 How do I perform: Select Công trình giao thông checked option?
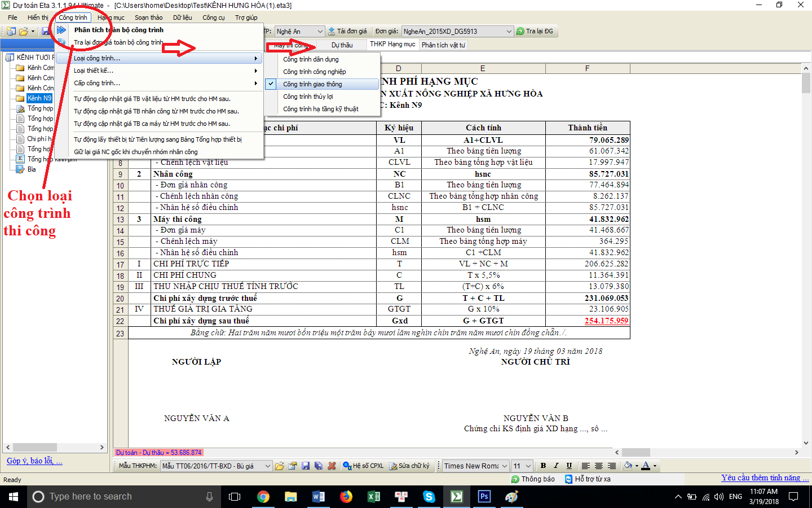[312, 84]
